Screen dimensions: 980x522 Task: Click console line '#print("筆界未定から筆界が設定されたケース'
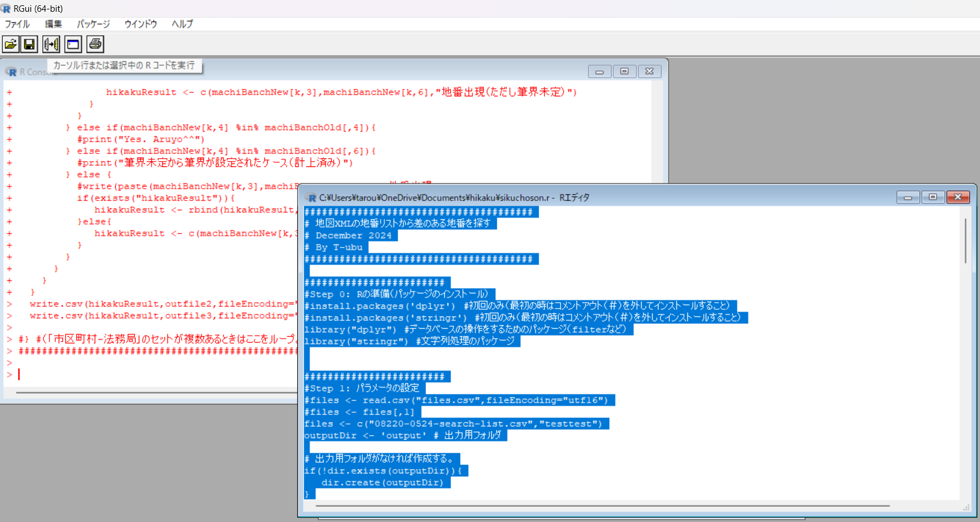point(214,163)
